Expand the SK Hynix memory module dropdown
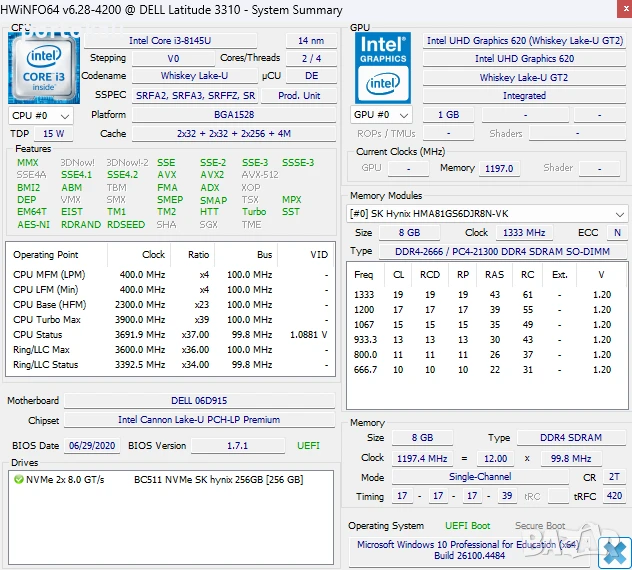Screen dimensions: 632x570 (x=619, y=214)
